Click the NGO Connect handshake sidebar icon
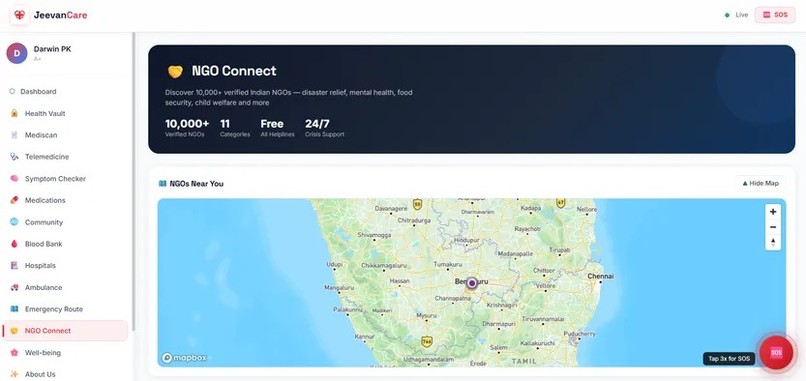The image size is (806, 381). tap(14, 331)
